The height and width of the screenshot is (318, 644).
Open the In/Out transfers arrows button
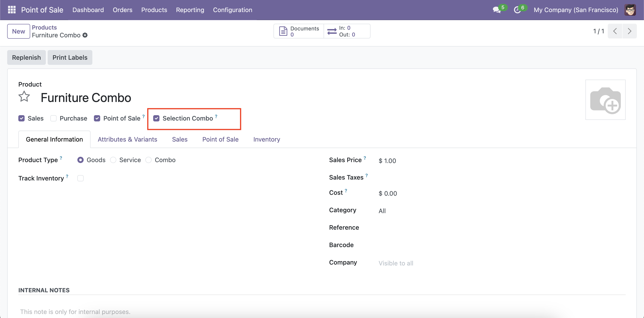347,31
